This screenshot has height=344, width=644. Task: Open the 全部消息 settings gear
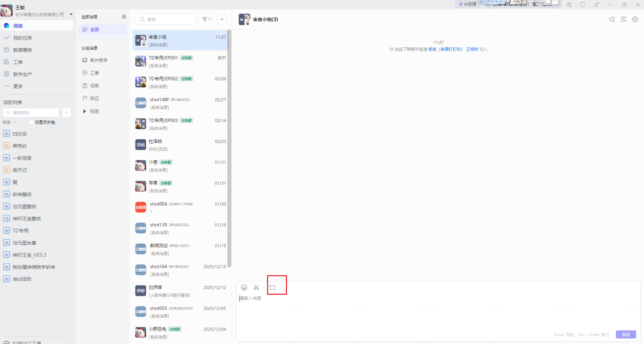click(124, 17)
